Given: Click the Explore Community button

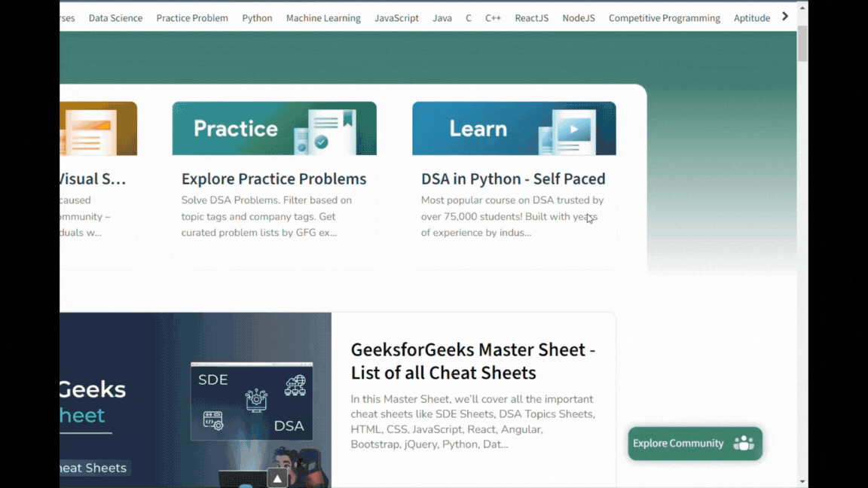Looking at the screenshot, I should click(x=695, y=443).
